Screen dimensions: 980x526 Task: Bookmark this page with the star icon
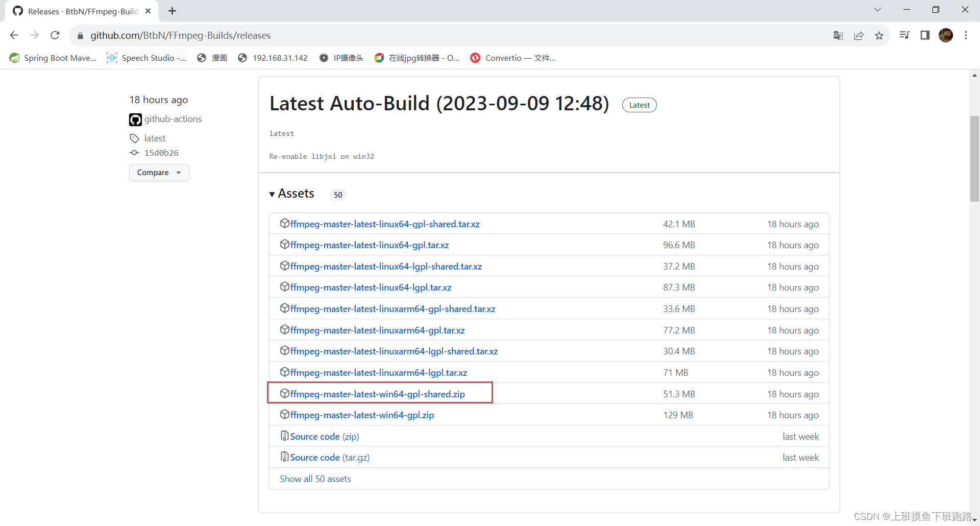point(879,35)
